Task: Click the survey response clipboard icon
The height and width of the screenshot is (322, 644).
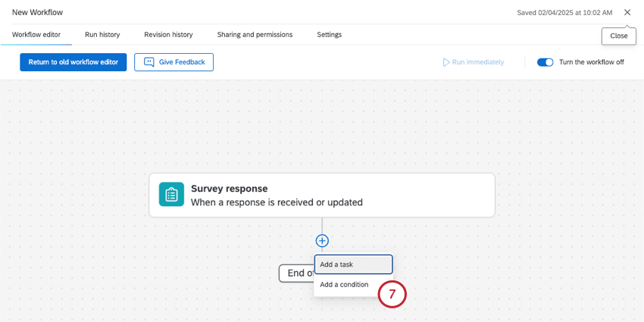Action: point(171,195)
